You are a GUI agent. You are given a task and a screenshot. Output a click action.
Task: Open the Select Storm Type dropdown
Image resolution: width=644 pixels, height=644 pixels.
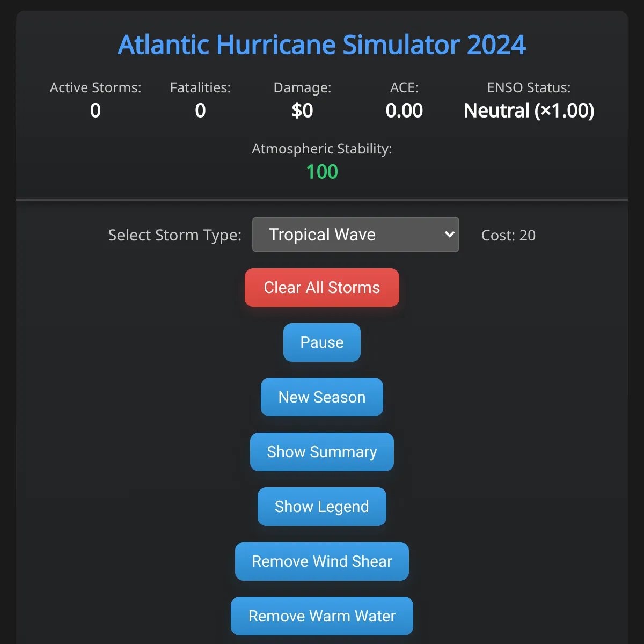click(x=355, y=235)
